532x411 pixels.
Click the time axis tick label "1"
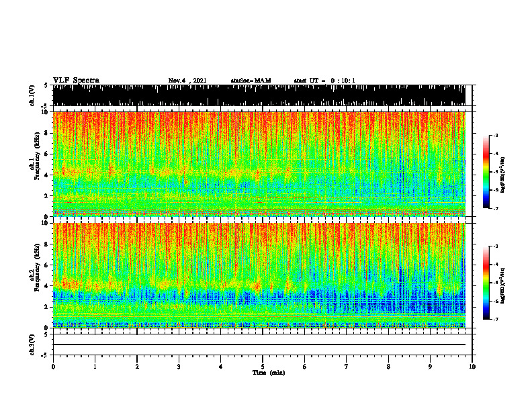95,367
